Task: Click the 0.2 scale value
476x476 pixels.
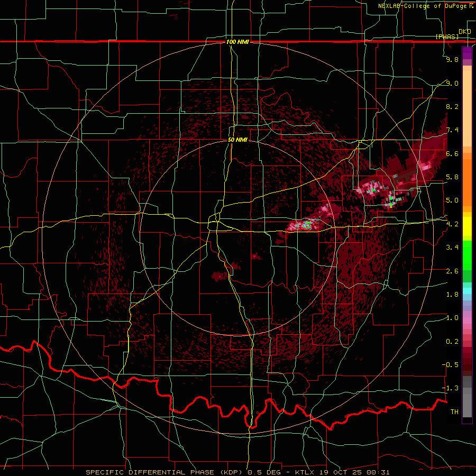Action: point(452,342)
